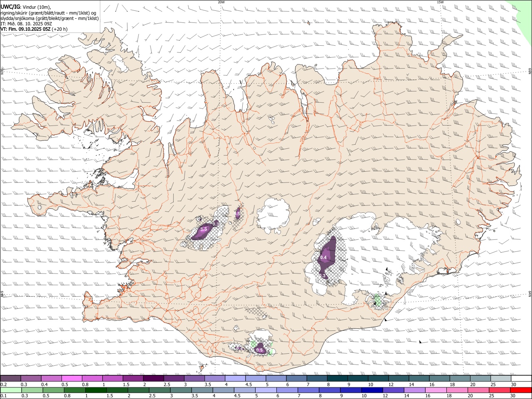Click the 0.5 value on the western purple patch
The width and height of the screenshot is (532, 399).
[x=204, y=229]
